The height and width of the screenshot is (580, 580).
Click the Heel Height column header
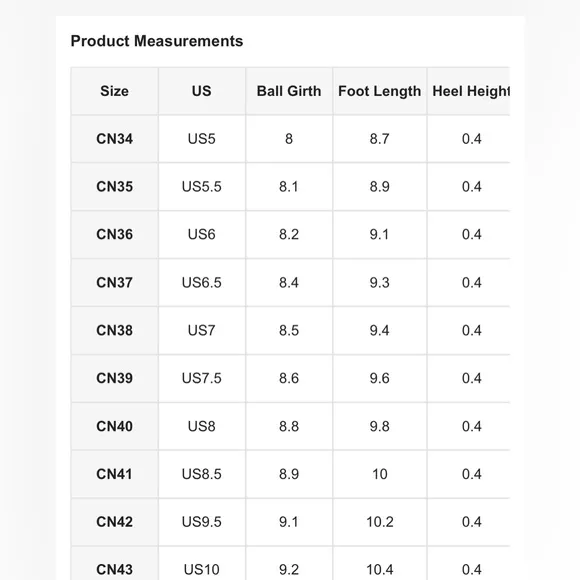[x=469, y=91]
